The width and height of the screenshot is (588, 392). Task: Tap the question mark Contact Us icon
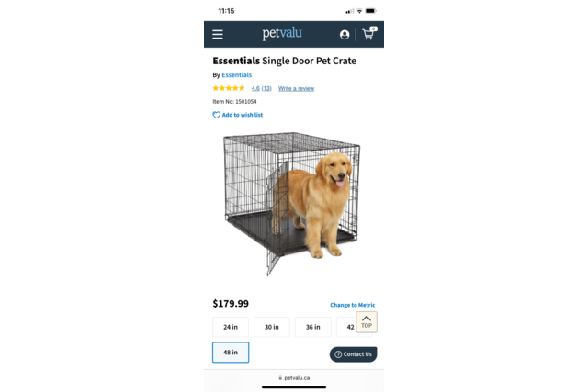(338, 354)
